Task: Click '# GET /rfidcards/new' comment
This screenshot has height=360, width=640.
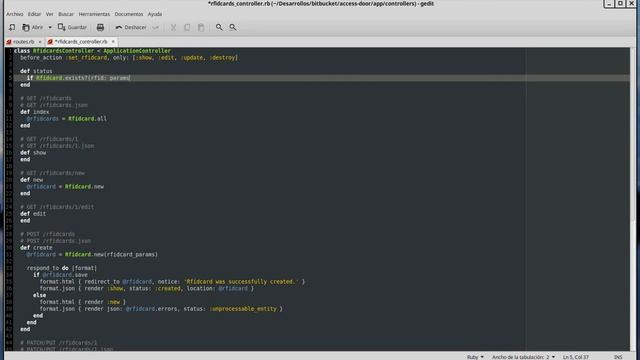Action: click(52, 173)
